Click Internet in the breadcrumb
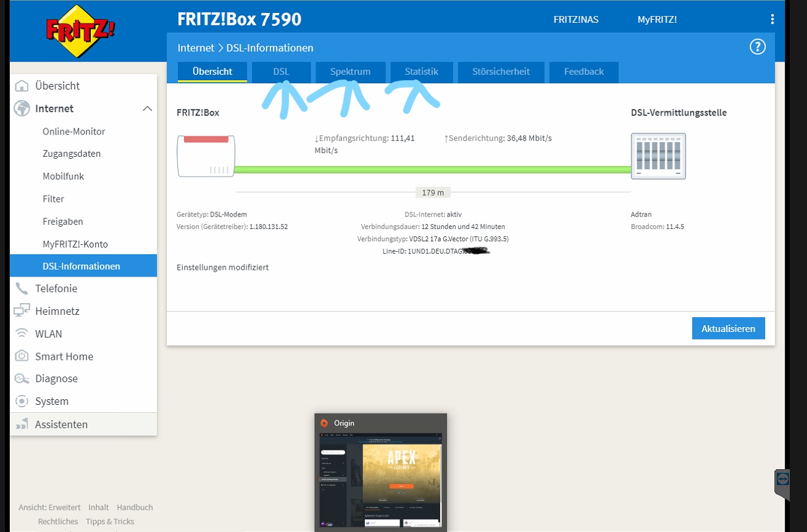 pyautogui.click(x=196, y=48)
